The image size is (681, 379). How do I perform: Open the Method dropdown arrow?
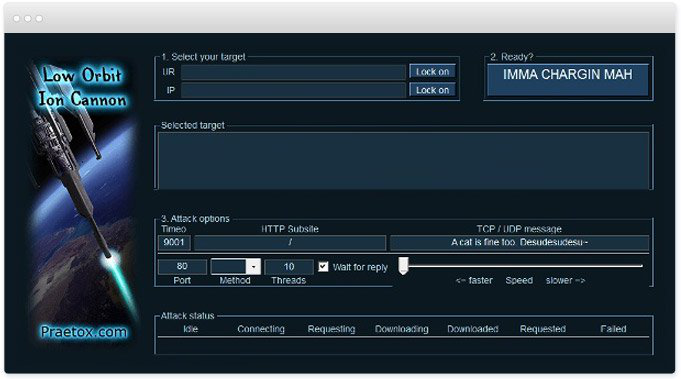[253, 267]
